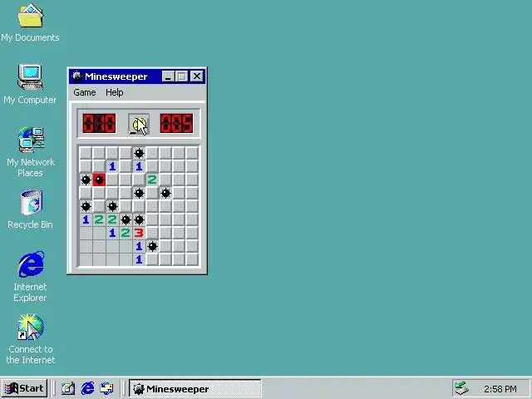Close the Minesweeper window
The image size is (532, 399).
[197, 76]
